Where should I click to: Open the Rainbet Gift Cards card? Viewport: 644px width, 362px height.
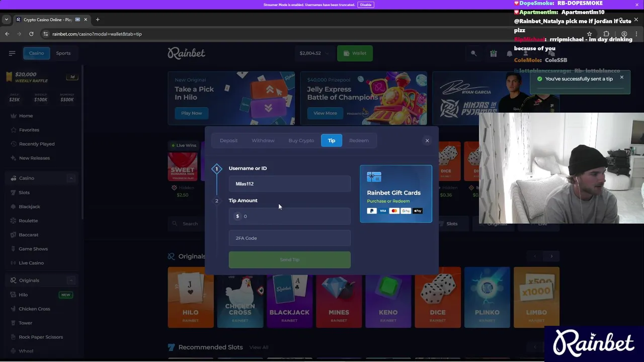click(396, 194)
